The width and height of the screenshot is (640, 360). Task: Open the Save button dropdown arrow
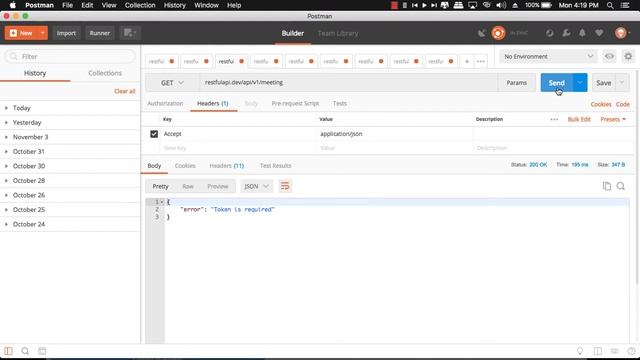[622, 83]
